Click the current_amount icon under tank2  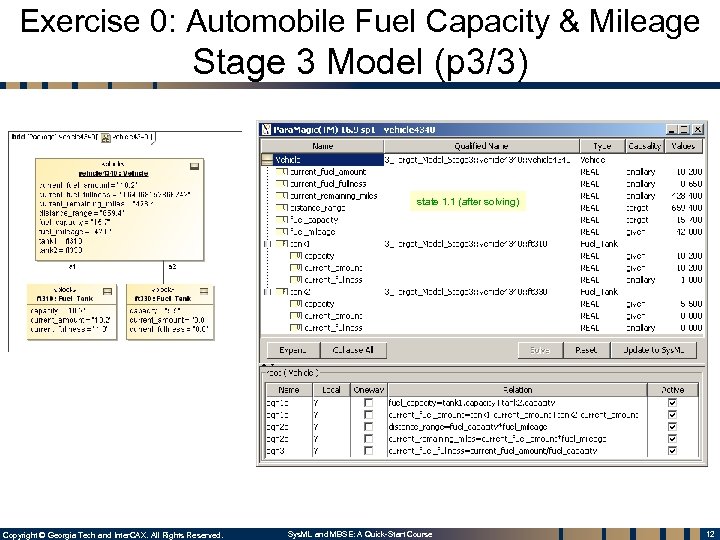click(296, 316)
